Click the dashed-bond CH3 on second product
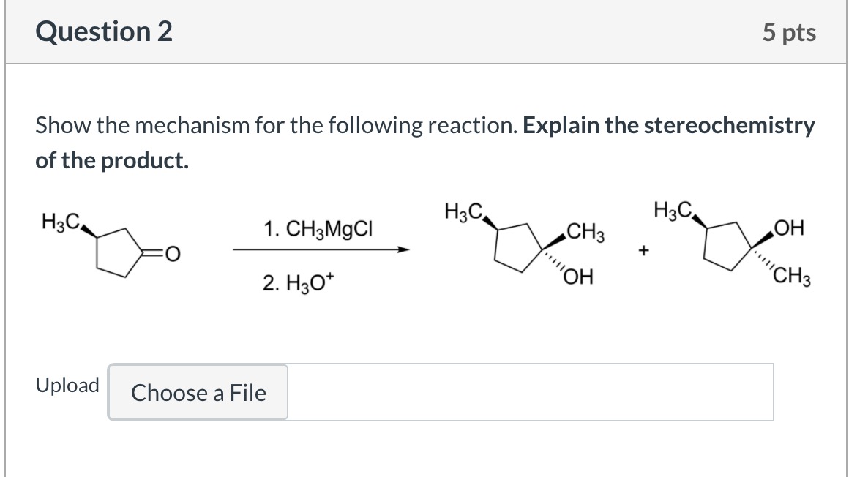The image size is (868, 477). pos(791,277)
